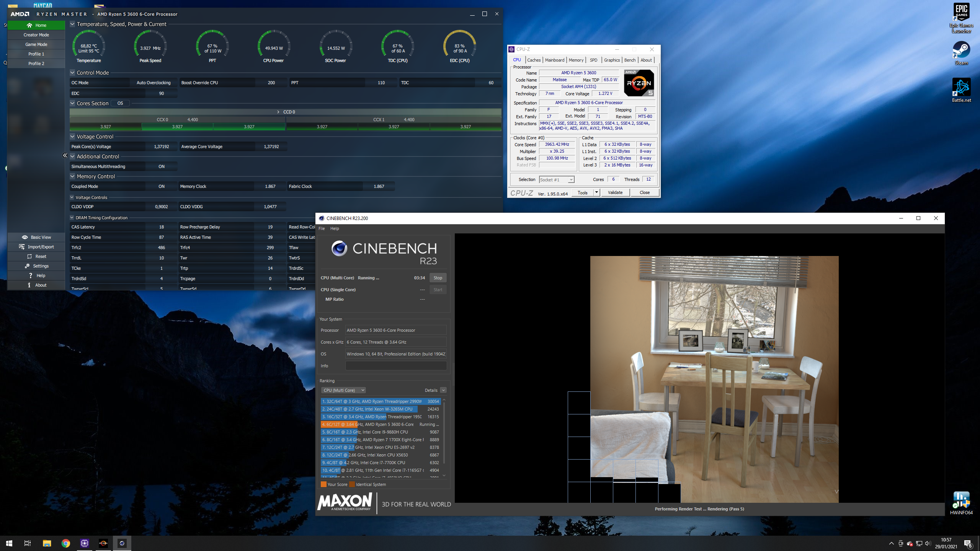Toggle Coupled Mode ON value
The width and height of the screenshot is (980, 551).
[x=161, y=186]
